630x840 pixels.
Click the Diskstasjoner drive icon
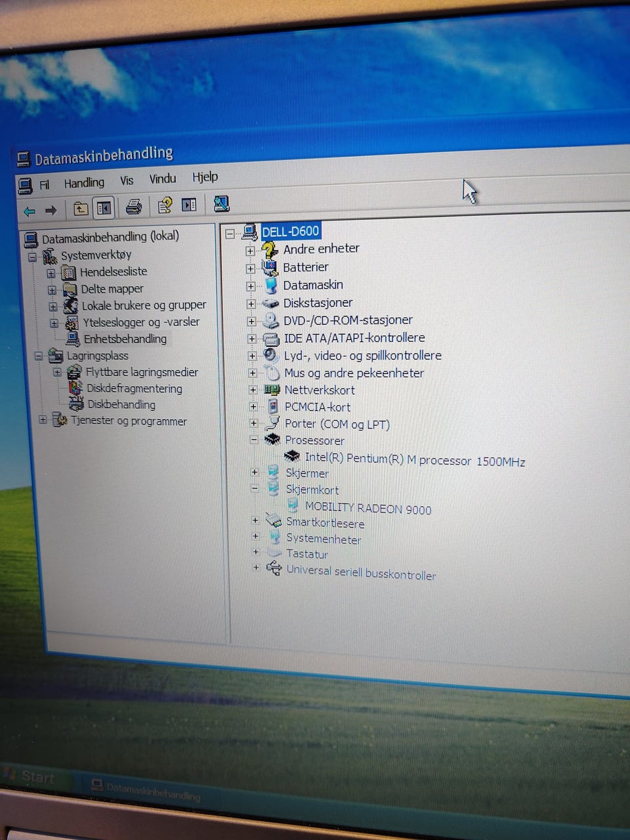[x=270, y=303]
